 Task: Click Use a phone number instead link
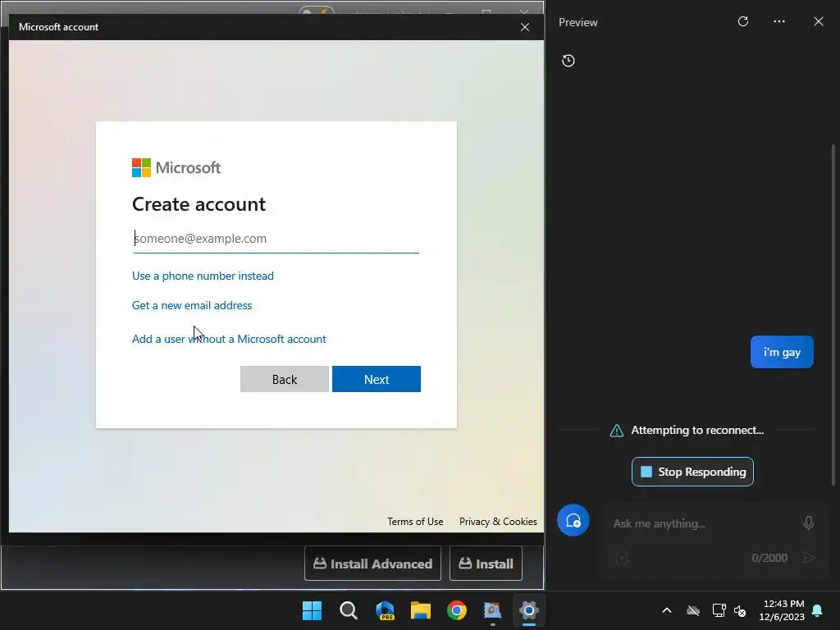click(x=203, y=276)
